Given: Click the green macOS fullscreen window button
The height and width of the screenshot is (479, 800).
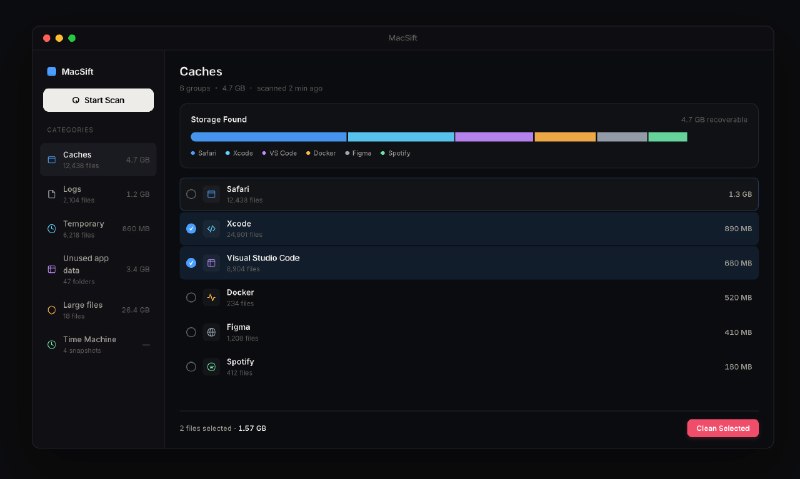Looking at the screenshot, I should point(72,38).
